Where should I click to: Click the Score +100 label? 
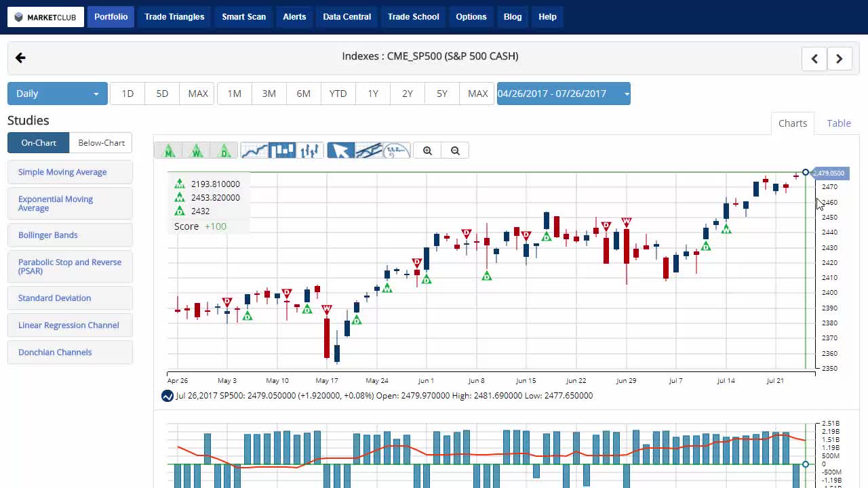coord(201,226)
